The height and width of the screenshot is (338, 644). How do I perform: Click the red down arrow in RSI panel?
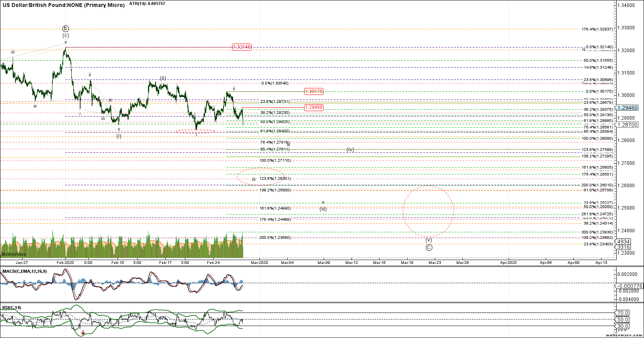click(83, 333)
